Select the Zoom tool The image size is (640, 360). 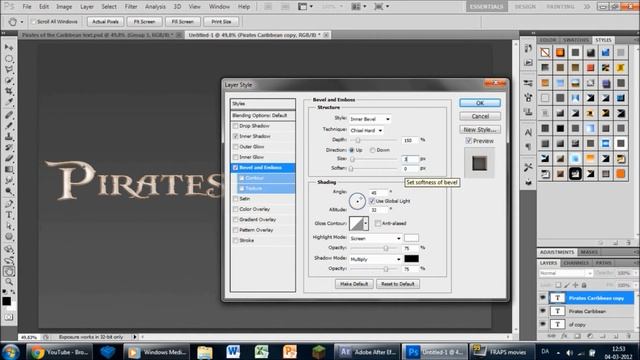click(9, 282)
